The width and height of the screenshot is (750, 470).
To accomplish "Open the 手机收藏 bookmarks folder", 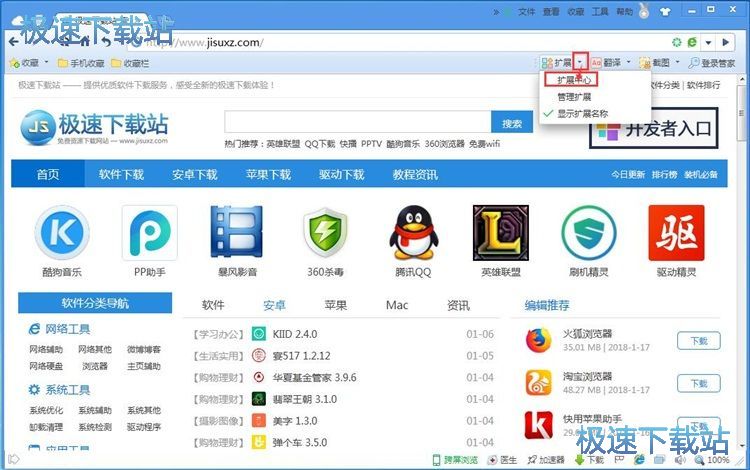I will click(81, 63).
